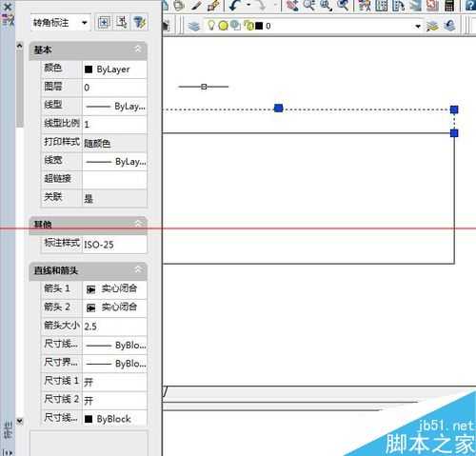Close the properties palette with the X
This screenshot has height=456, width=476.
coord(7,7)
